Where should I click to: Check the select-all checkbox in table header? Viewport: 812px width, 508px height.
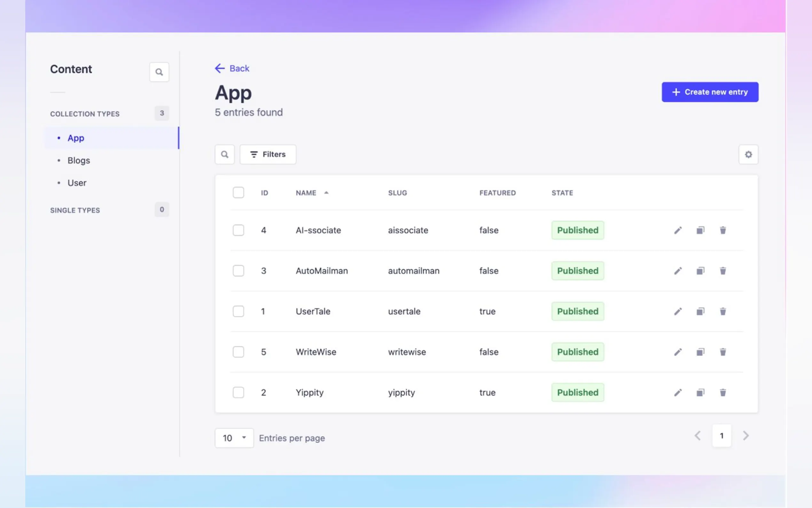[x=238, y=193]
